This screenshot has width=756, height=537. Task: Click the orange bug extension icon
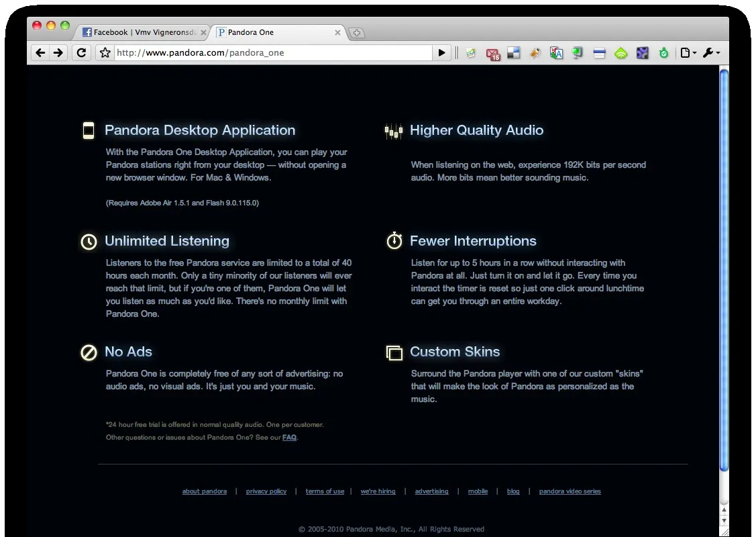coord(535,52)
